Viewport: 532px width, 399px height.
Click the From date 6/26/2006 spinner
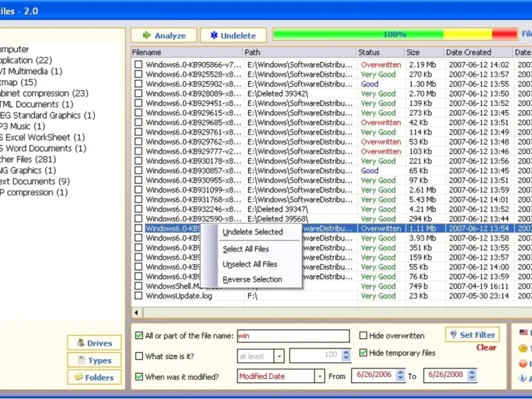[x=400, y=375]
